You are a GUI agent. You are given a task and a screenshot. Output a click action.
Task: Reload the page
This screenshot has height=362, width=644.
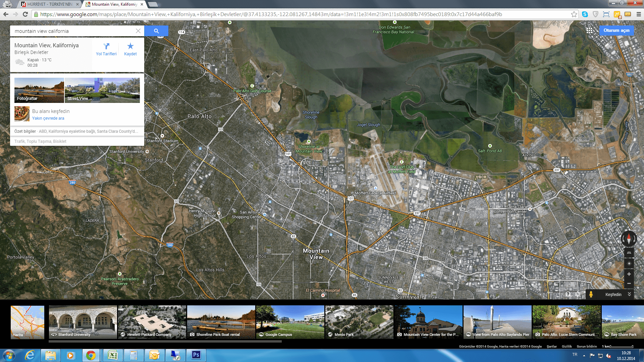tap(25, 14)
